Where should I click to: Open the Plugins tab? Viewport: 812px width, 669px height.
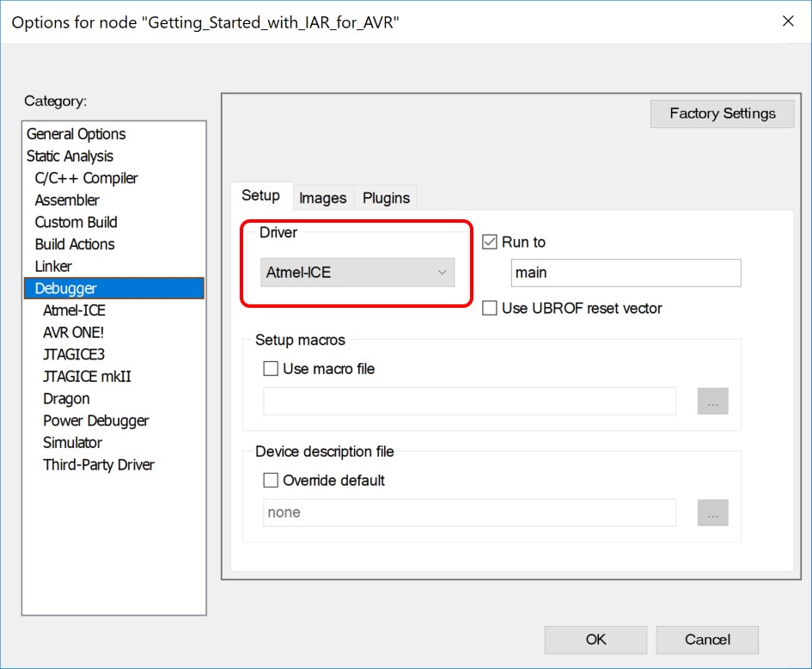[x=386, y=198]
